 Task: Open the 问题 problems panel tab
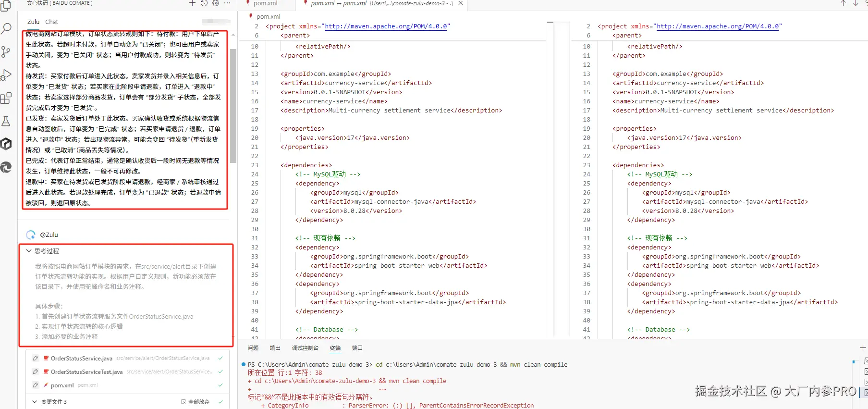[253, 348]
